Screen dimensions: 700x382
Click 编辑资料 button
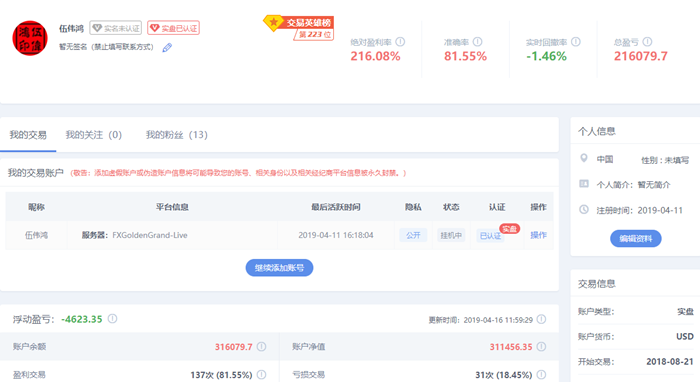tap(636, 238)
